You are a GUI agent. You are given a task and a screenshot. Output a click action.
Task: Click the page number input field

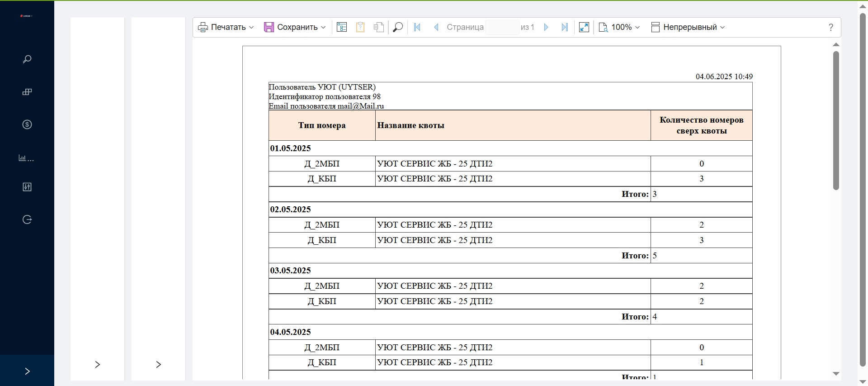coord(502,28)
